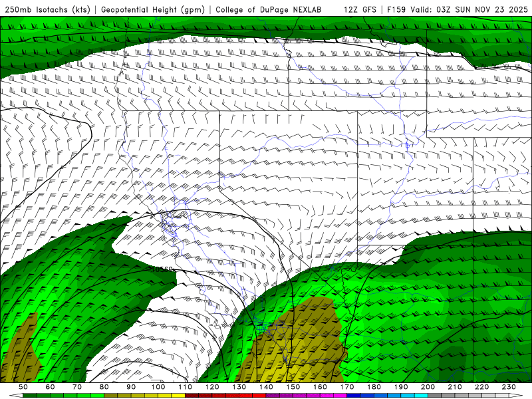Click the bright yellow swatch just before 110

pos(178,396)
